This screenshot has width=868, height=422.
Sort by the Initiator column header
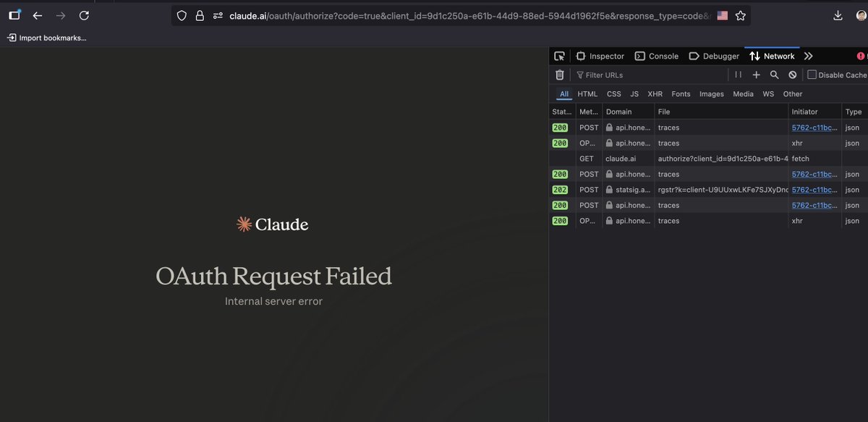815,111
